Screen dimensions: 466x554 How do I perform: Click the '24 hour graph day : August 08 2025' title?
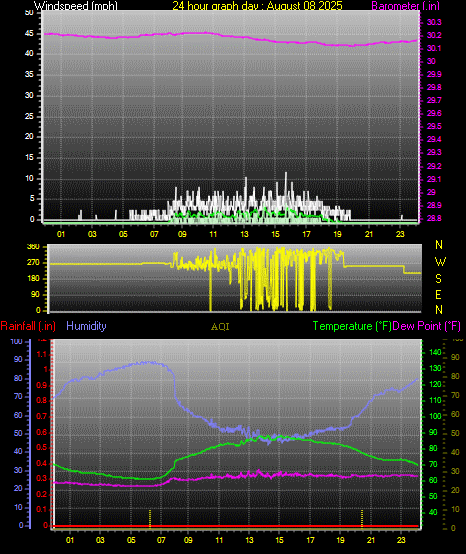pos(257,5)
